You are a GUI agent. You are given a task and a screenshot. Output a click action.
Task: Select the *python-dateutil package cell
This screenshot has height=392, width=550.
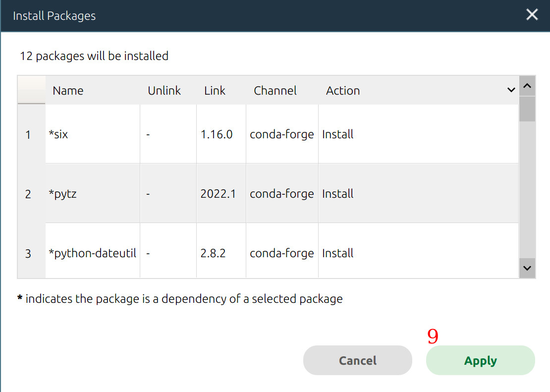pos(93,253)
